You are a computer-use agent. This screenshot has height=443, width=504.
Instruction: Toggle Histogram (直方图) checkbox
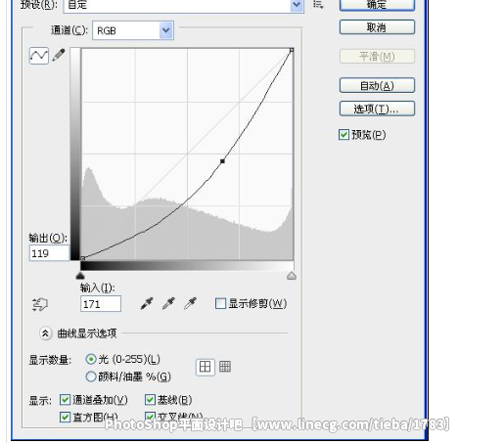(66, 417)
